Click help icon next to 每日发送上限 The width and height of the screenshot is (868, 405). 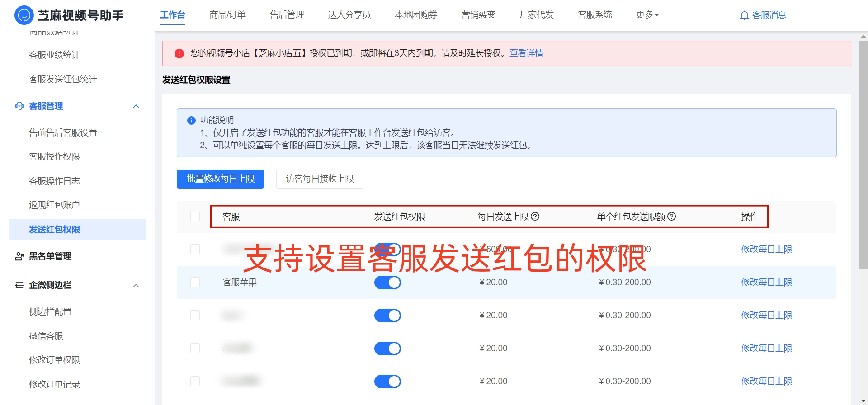click(x=535, y=217)
